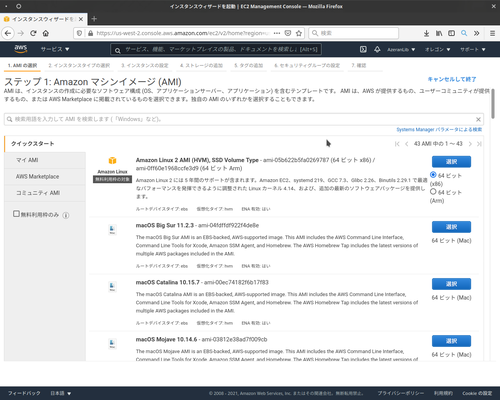Click the Amazon Linux orange box icon
This screenshot has height=400, width=500.
click(x=112, y=160)
